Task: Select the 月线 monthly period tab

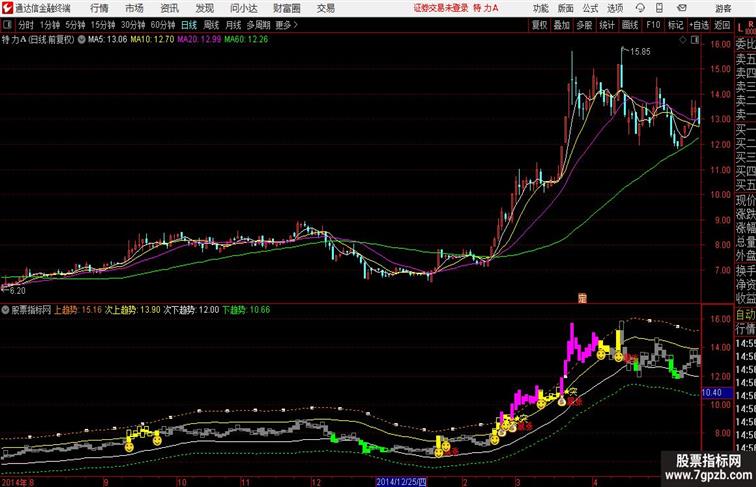Action: tap(233, 25)
